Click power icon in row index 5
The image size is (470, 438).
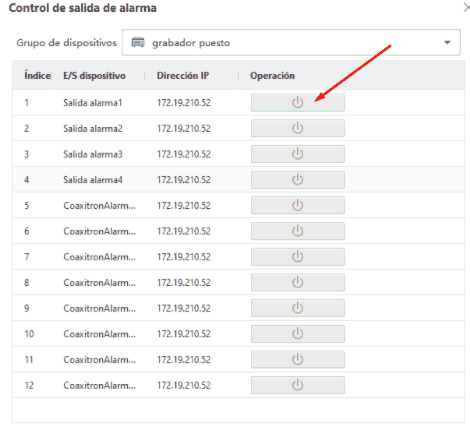click(x=298, y=205)
